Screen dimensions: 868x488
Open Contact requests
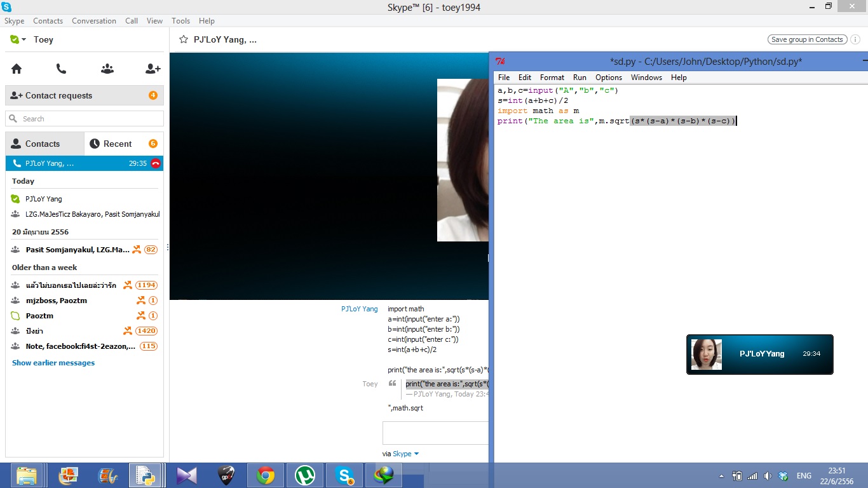pyautogui.click(x=85, y=95)
